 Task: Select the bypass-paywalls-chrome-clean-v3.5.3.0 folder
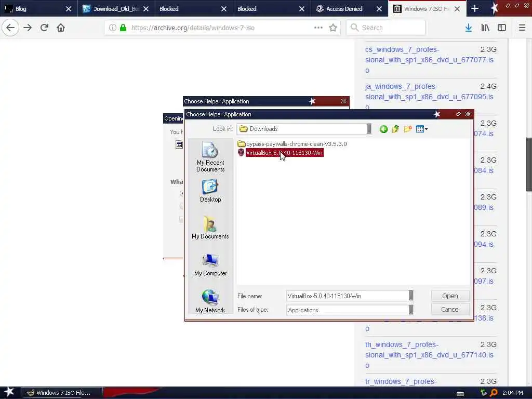pos(292,144)
